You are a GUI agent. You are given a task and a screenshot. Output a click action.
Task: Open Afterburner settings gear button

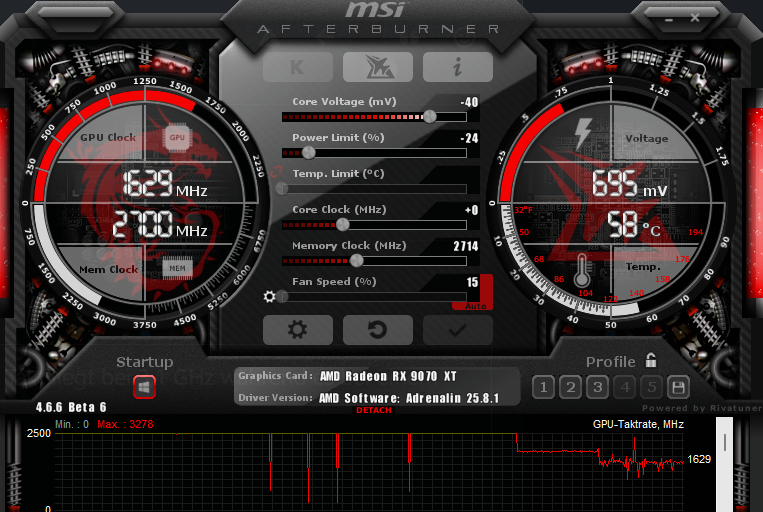click(x=297, y=330)
